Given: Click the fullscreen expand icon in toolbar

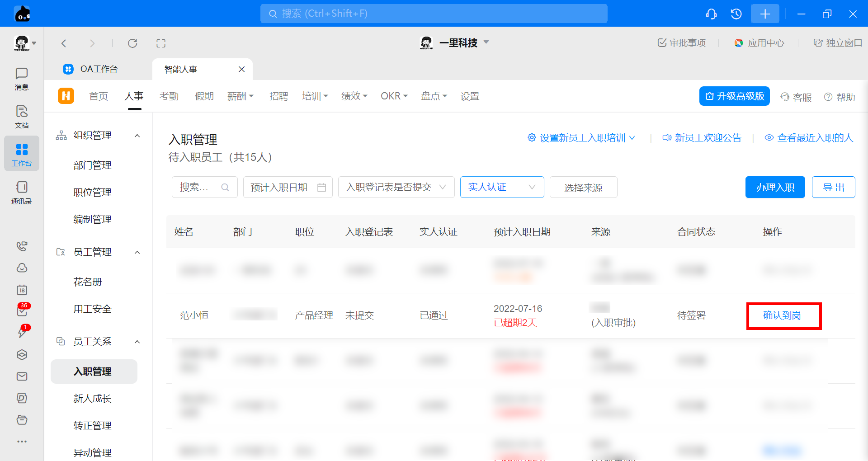Looking at the screenshot, I should [161, 43].
